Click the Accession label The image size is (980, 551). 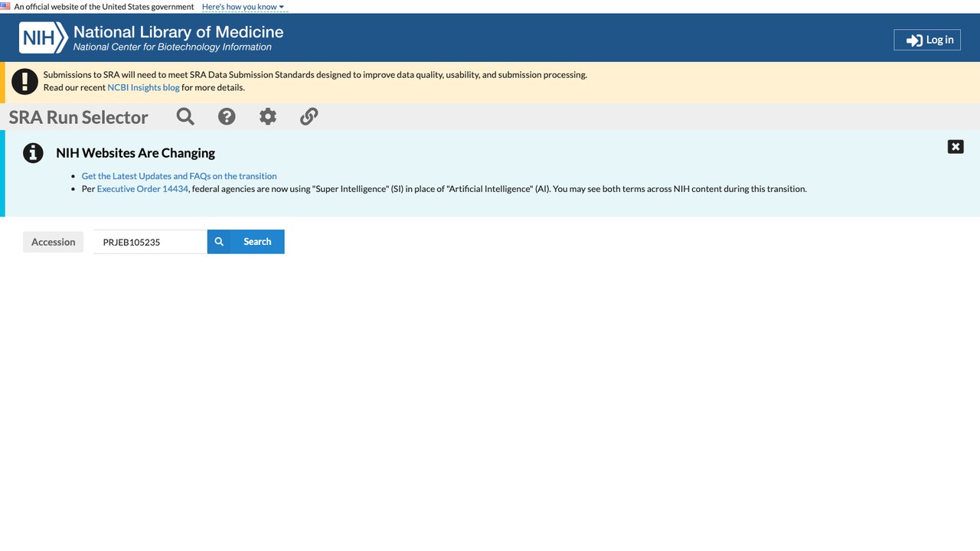pos(54,242)
